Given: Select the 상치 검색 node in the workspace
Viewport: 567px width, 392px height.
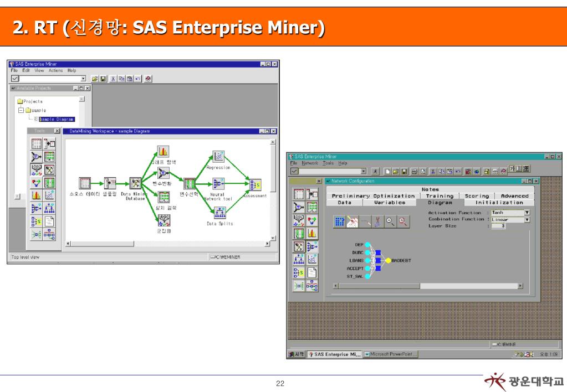Looking at the screenshot, I should [x=164, y=197].
